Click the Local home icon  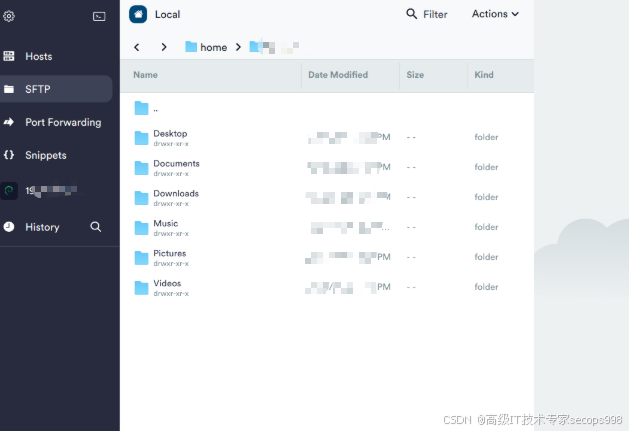coord(138,14)
